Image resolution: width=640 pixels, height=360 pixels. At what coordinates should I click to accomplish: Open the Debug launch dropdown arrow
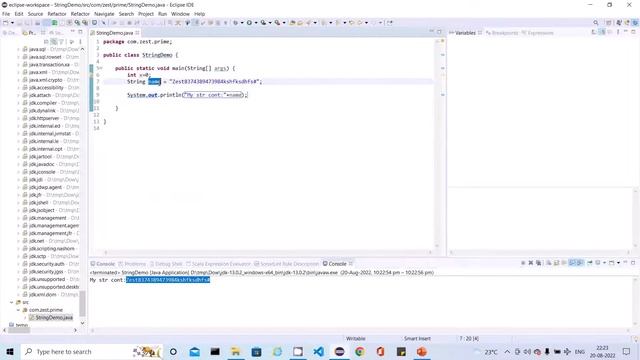pos(242,23)
